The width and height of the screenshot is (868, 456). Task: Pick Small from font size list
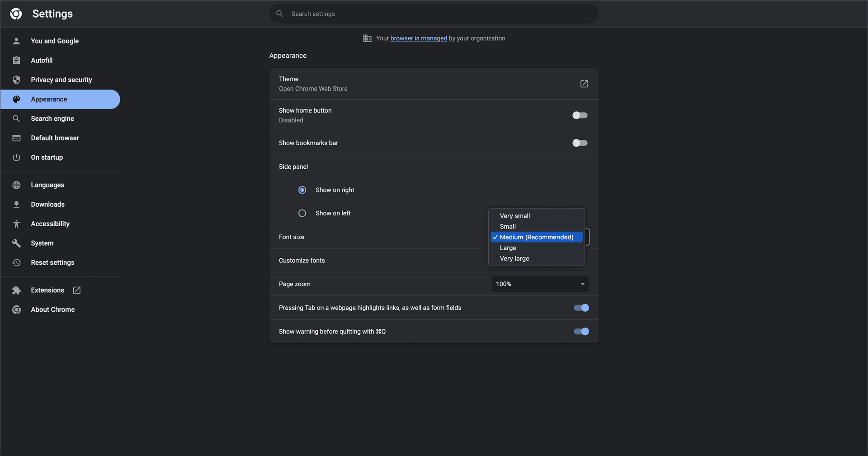click(508, 227)
